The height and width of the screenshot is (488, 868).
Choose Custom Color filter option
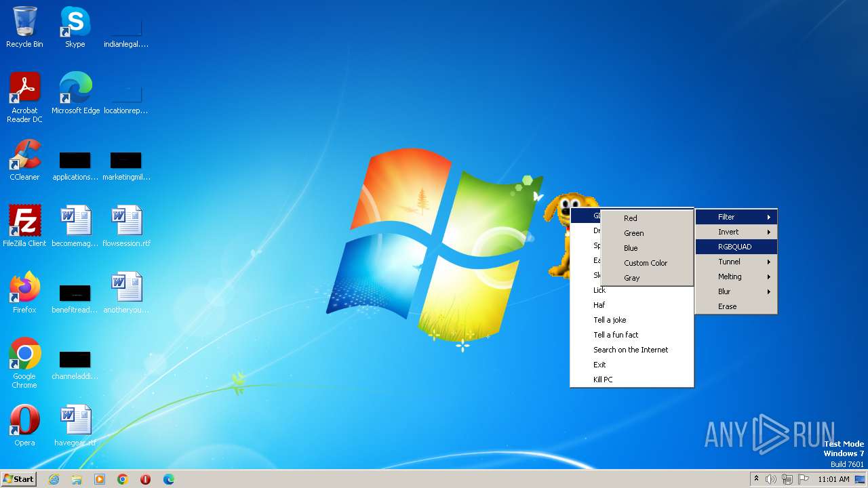coord(647,263)
